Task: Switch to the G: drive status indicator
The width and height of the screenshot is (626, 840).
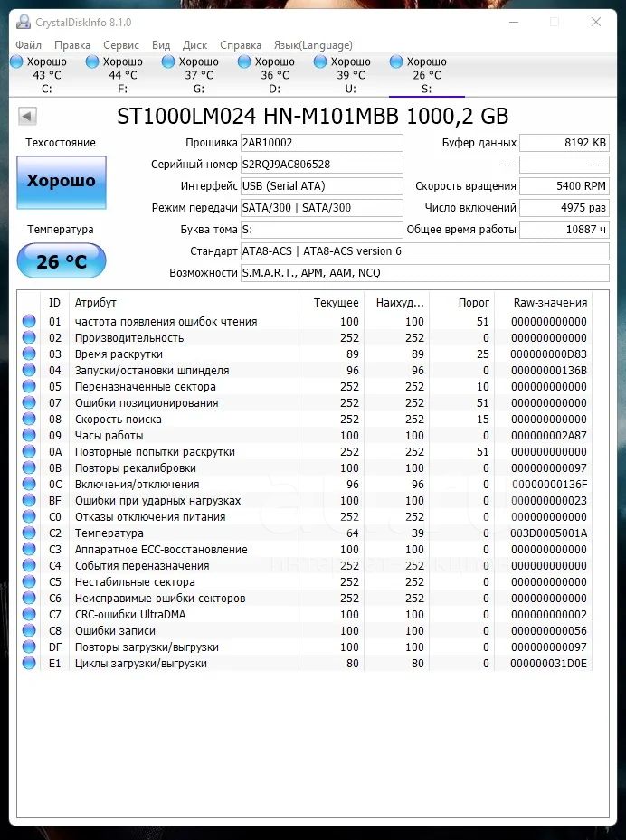Action: pyautogui.click(x=168, y=61)
